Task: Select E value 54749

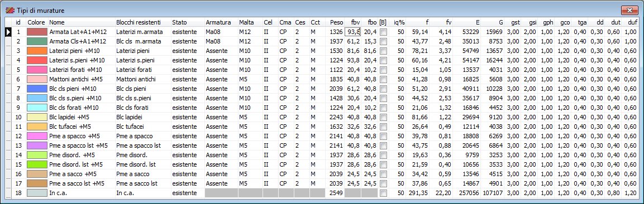Action: click(467, 51)
